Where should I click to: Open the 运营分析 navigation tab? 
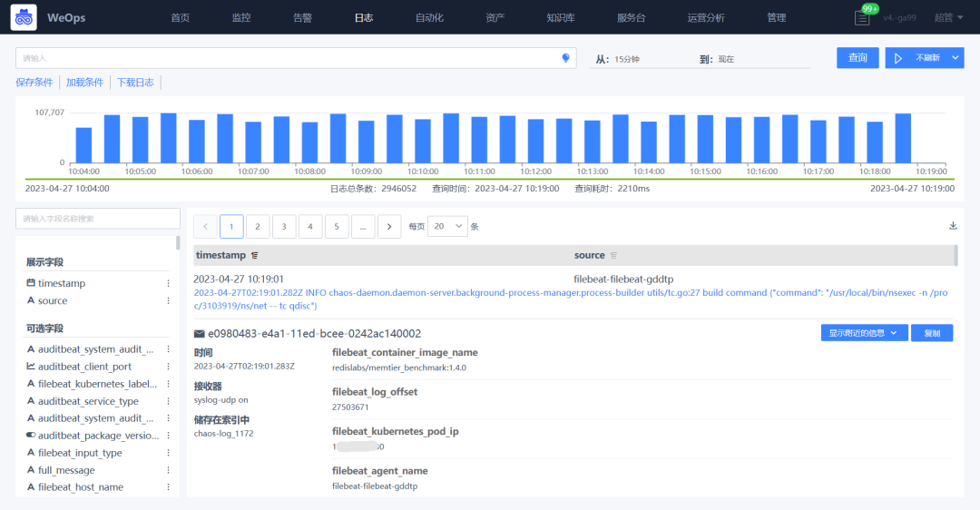coord(706,17)
